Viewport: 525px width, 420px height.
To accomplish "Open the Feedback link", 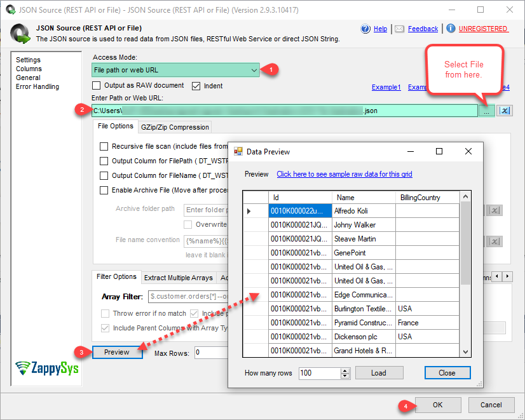I will pyautogui.click(x=423, y=29).
